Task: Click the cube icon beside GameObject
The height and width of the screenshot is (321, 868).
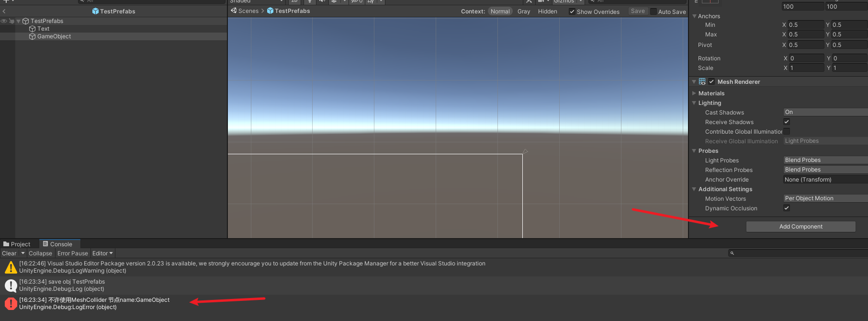Action: [x=33, y=36]
